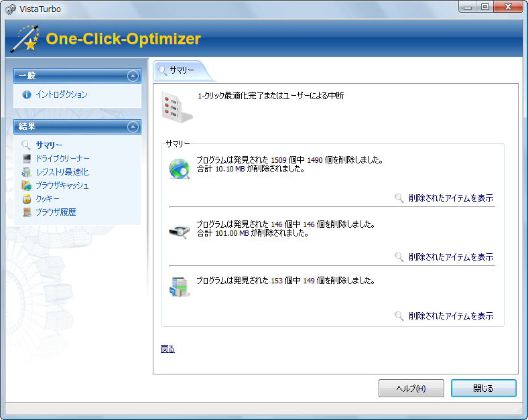Open ブラウザ履歴 results
Viewport: 528px width, 420px height.
(x=56, y=212)
